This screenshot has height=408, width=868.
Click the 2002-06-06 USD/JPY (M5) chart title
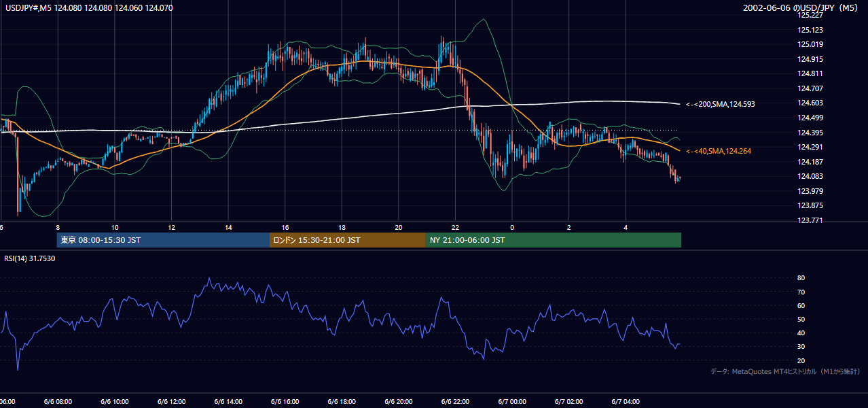point(801,8)
